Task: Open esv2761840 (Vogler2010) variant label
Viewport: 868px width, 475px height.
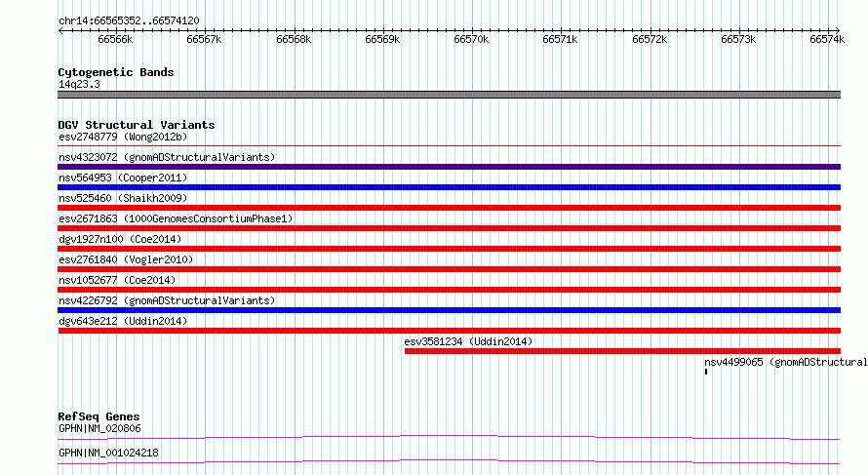Action: [126, 259]
